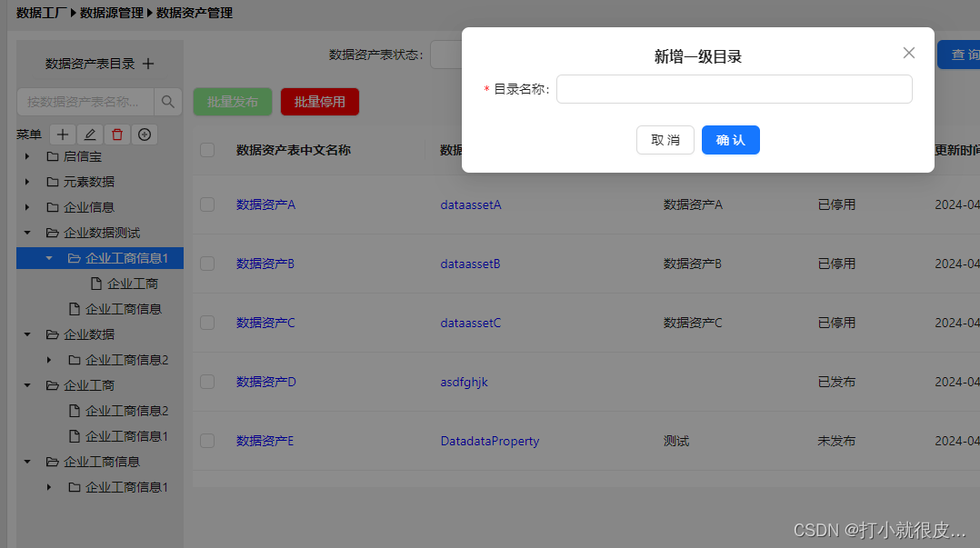This screenshot has height=548, width=980.
Task: Open the 数据资产B link
Action: coord(265,264)
